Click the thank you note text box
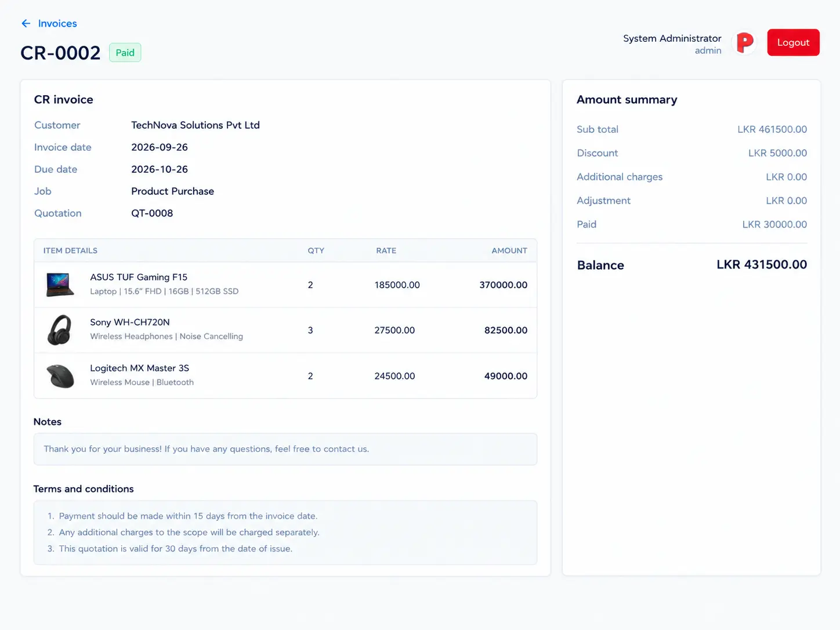The width and height of the screenshot is (840, 630). [x=285, y=449]
